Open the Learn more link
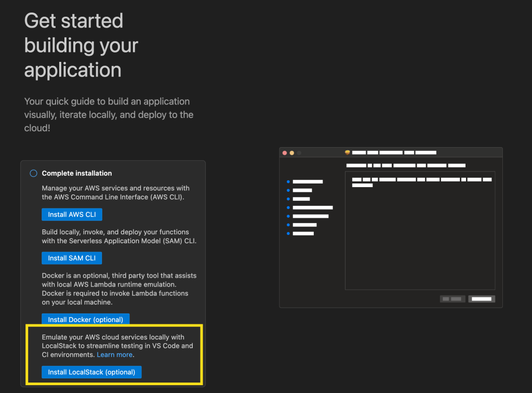Image resolution: width=532 pixels, height=393 pixels. pyautogui.click(x=114, y=355)
